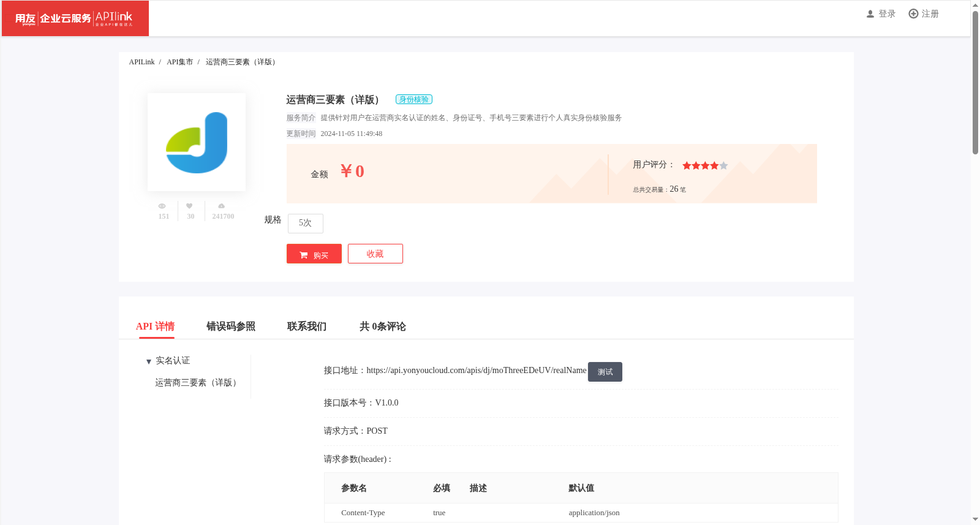Image resolution: width=980 pixels, height=525 pixels.
Task: Click the eye views icon
Action: click(162, 206)
